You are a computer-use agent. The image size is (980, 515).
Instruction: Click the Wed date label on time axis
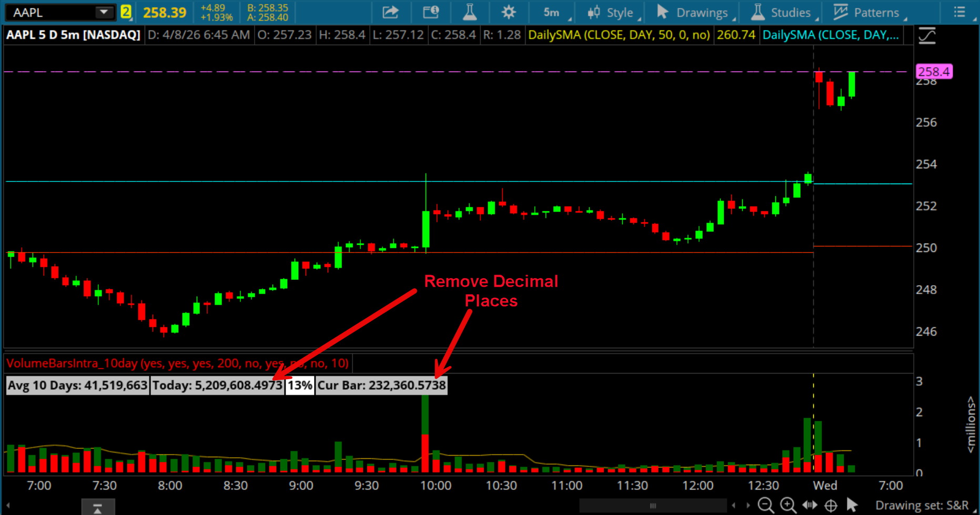click(825, 485)
